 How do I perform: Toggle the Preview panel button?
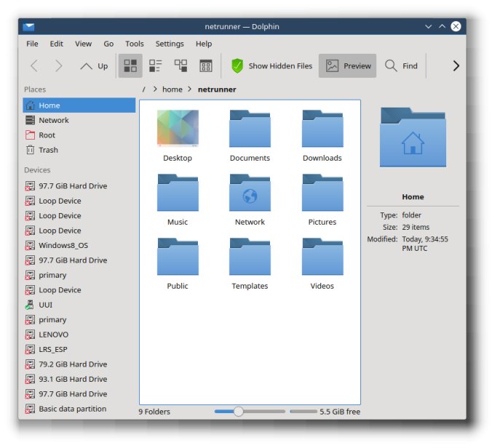[x=348, y=66]
